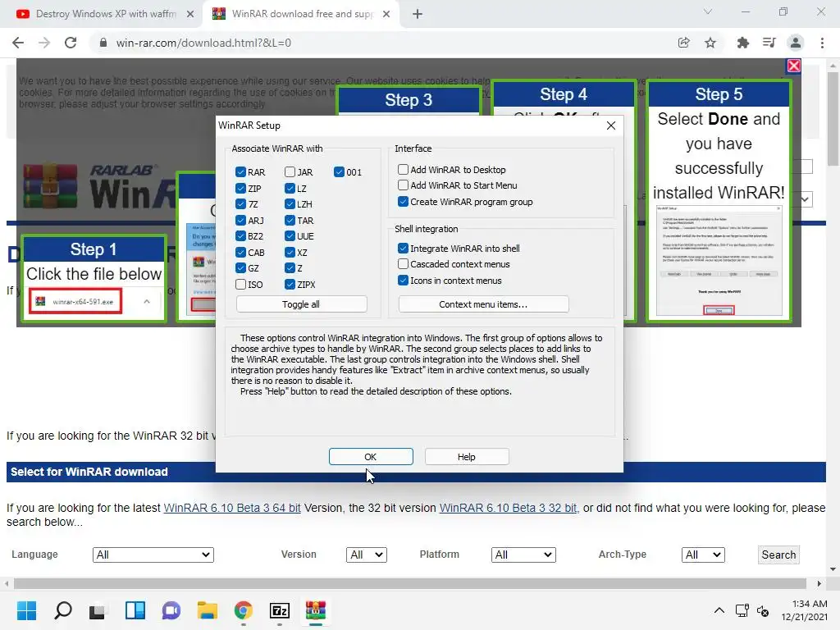Click the Help button in WinRAR Setup
840x630 pixels.
tap(466, 456)
